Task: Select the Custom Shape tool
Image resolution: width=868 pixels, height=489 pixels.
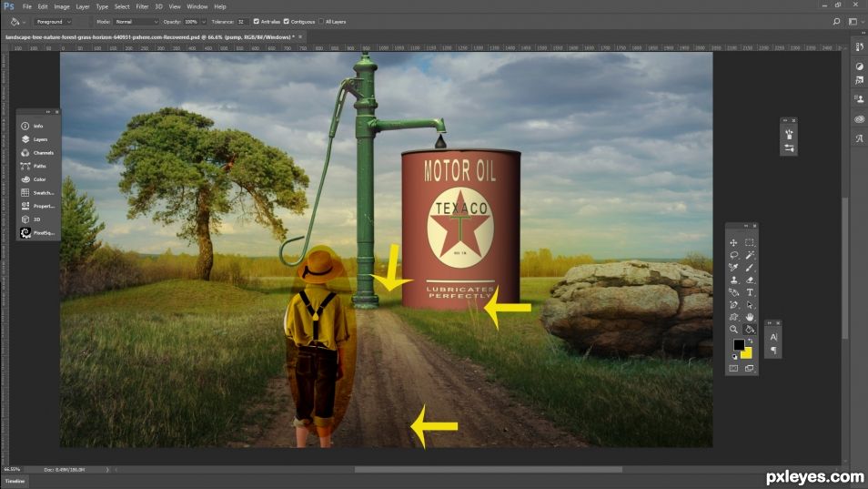Action: 733,317
